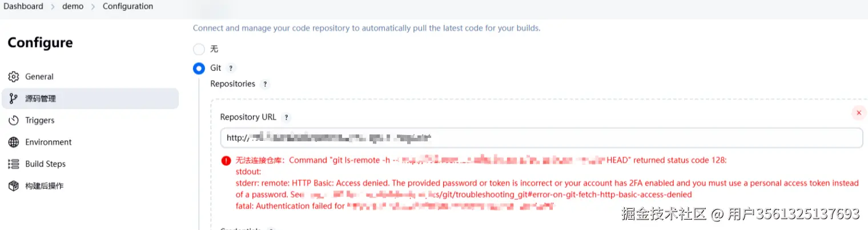This screenshot has height=230, width=868.
Task: Show help for the Git option
Action: (231, 68)
